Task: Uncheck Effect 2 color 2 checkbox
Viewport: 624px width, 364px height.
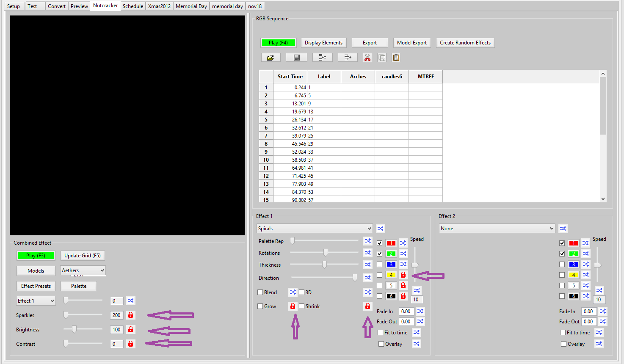Action: tap(562, 254)
